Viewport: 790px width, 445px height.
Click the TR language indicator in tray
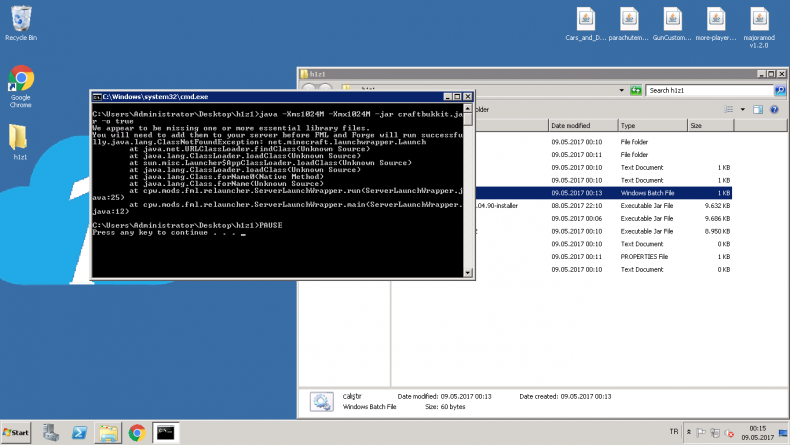coord(674,432)
